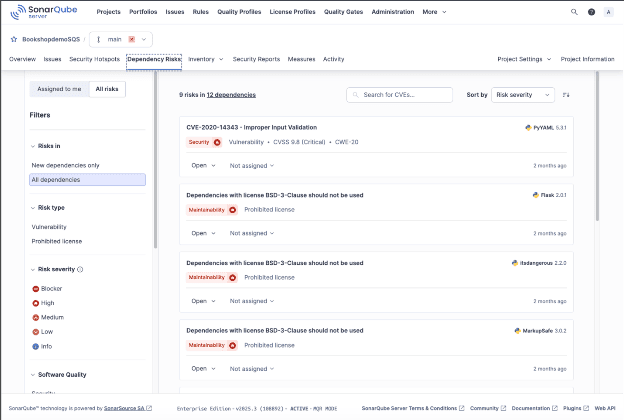The height and width of the screenshot is (420, 624).
Task: Collapse the Software Quality filter section
Action: [x=58, y=375]
